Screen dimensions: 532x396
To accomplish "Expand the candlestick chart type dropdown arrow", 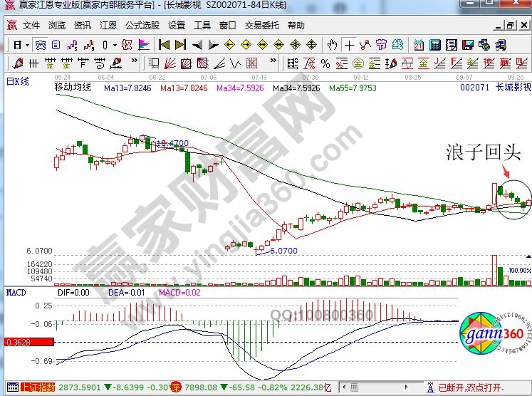I will pyautogui.click(x=115, y=44).
